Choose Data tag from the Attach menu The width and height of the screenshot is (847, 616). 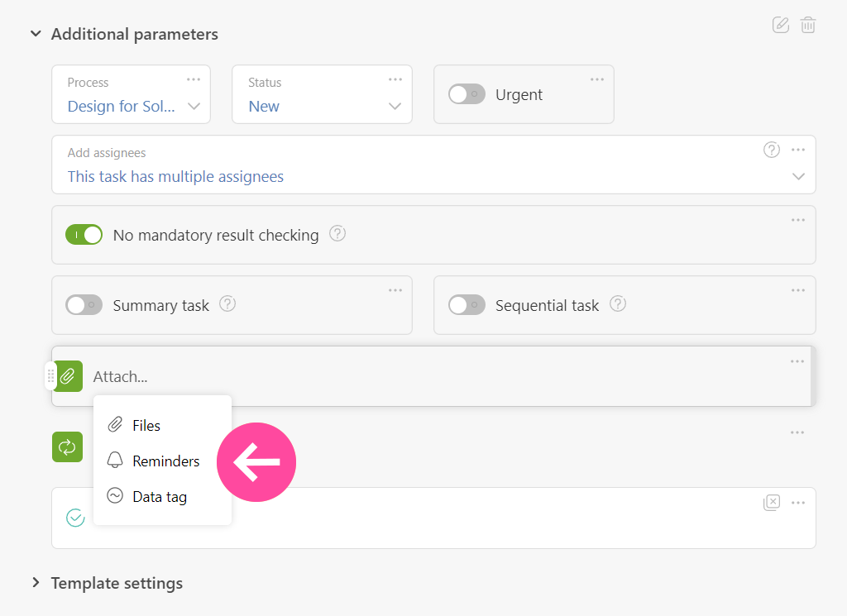pos(162,497)
